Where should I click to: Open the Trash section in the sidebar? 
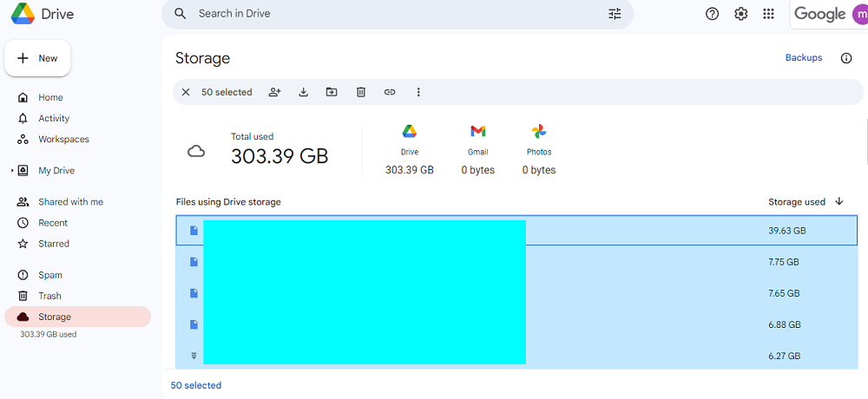click(49, 296)
